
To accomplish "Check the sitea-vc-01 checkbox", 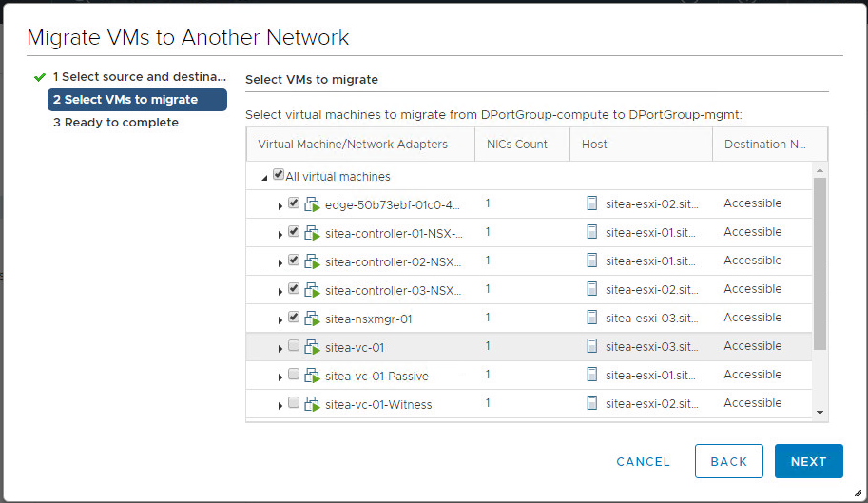I will [294, 346].
